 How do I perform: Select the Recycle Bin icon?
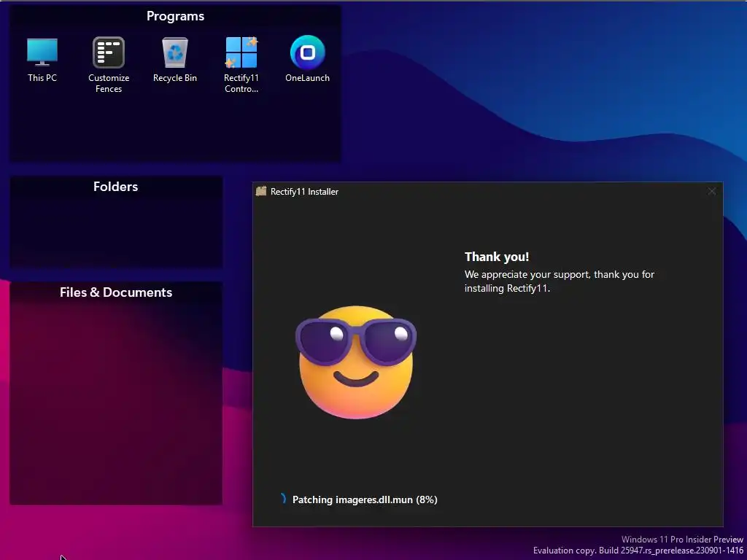175,60
